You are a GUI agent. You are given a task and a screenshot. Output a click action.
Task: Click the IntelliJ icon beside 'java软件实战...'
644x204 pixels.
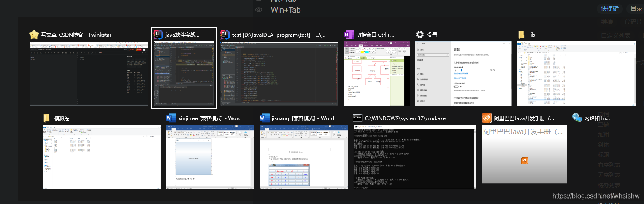point(158,35)
